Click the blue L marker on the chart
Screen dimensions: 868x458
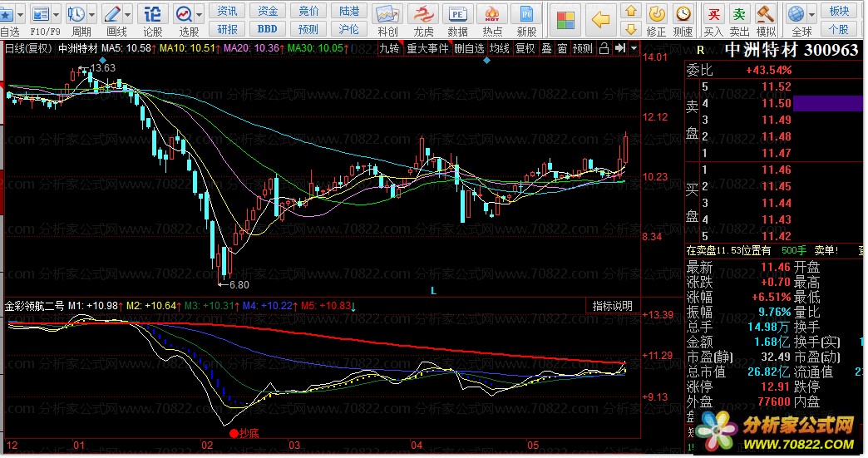coord(433,291)
